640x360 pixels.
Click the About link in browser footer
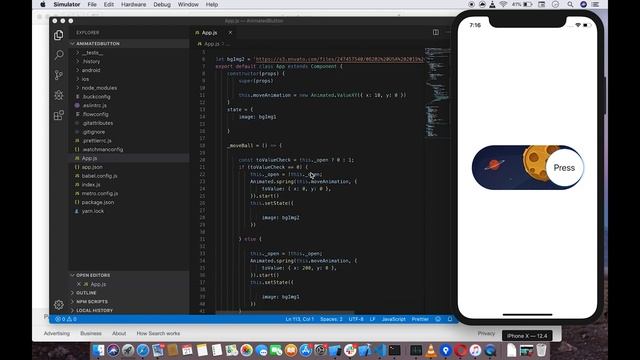pos(119,333)
